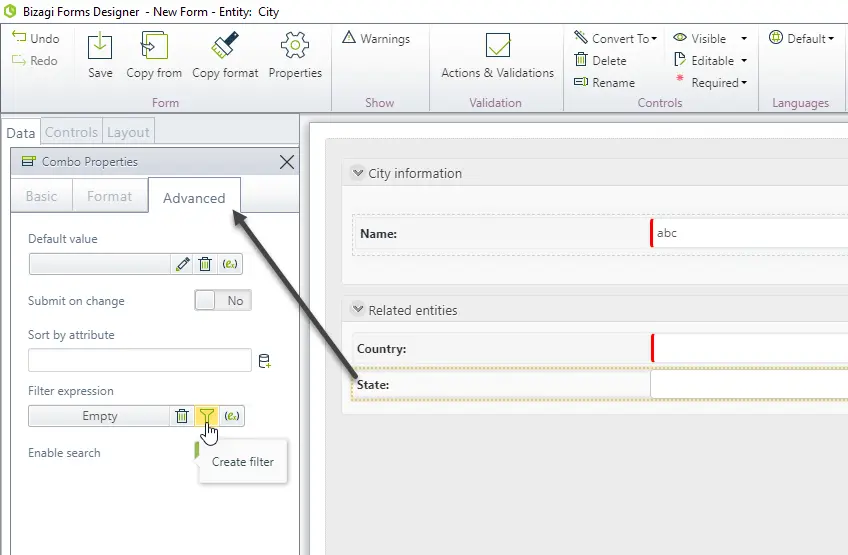This screenshot has width=848, height=555.
Task: Open Default language dropdown
Action: click(801, 38)
